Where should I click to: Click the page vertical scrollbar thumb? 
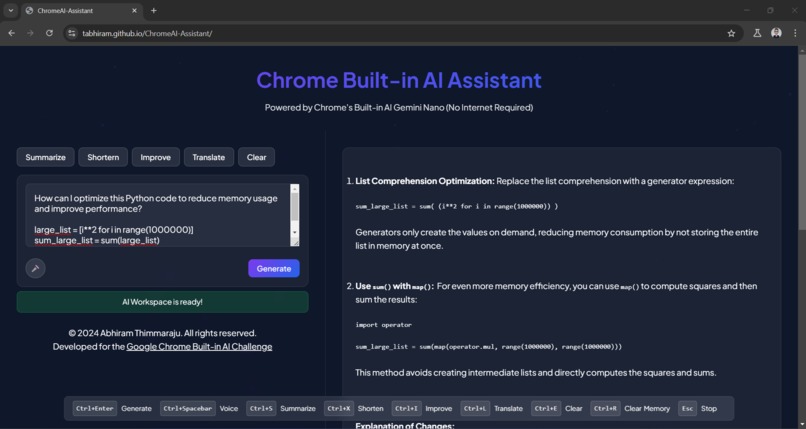802,143
